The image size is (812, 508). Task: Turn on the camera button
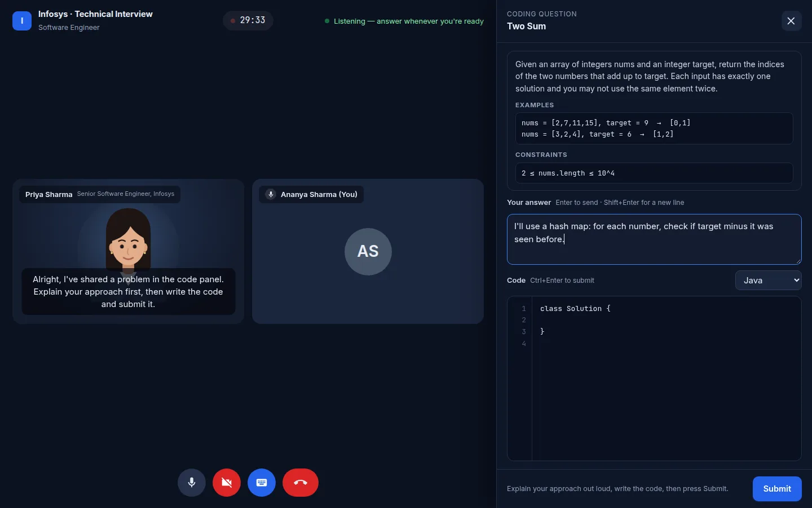pos(227,483)
